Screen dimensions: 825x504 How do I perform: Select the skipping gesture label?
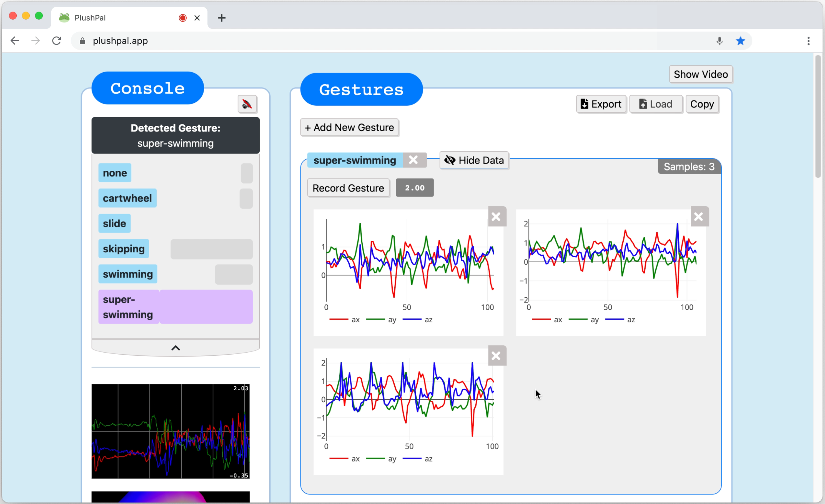point(124,249)
